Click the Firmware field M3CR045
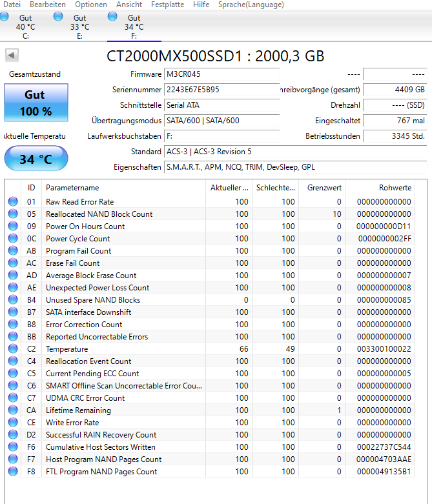Screen dimensions: 432x504 (221, 74)
